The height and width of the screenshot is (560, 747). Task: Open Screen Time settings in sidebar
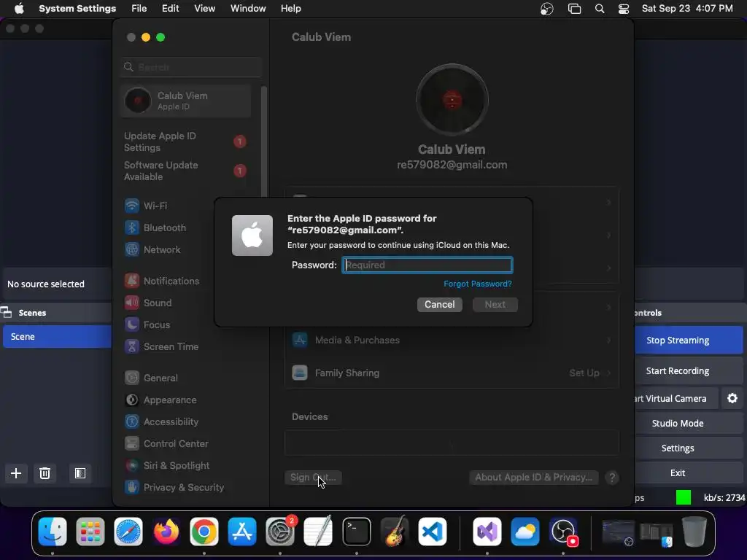[186, 346]
